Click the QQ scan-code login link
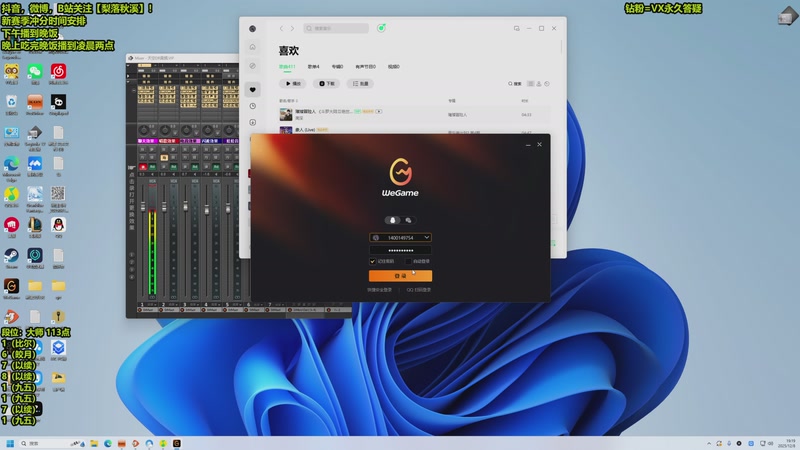The height and width of the screenshot is (450, 800). point(418,290)
